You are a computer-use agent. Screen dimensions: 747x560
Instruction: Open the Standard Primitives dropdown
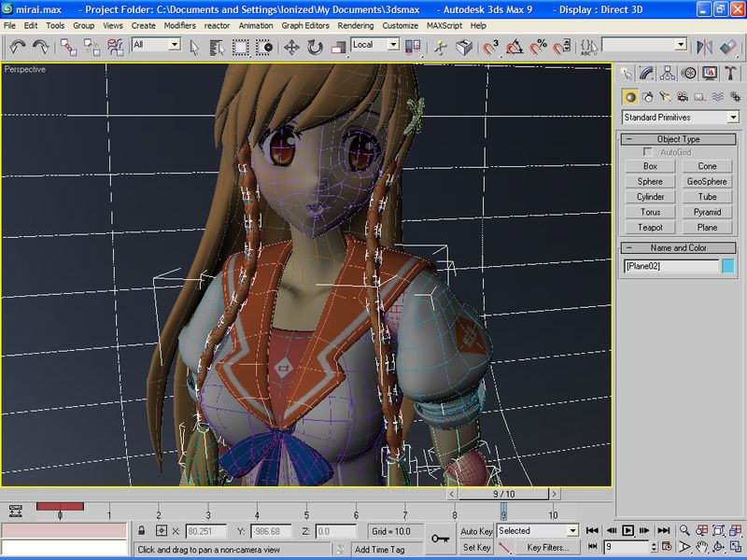(680, 118)
